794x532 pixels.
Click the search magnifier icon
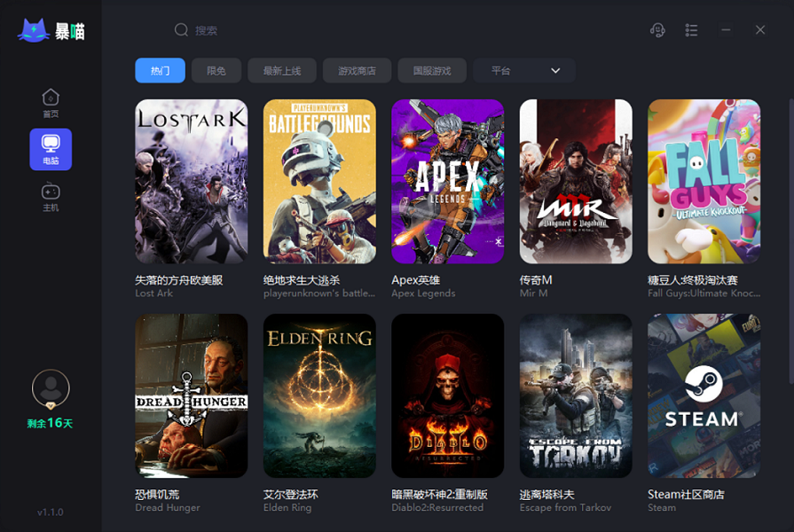(181, 30)
